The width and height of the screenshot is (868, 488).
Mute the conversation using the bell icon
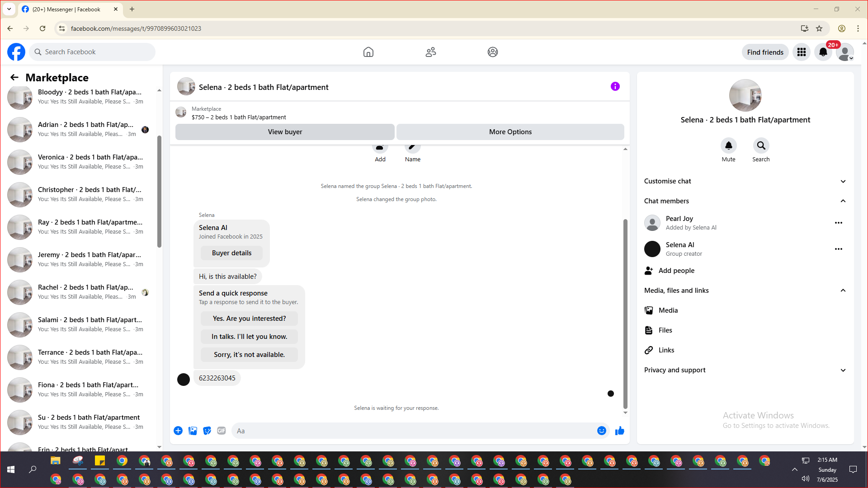728,145
